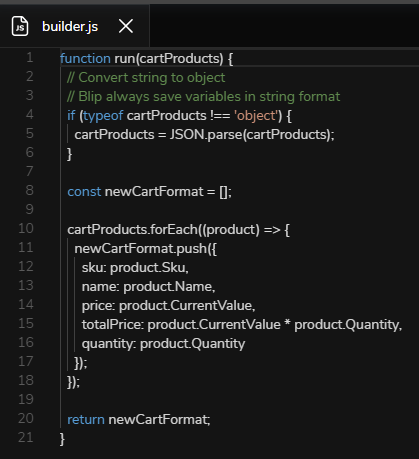Click line number 21 in gutter
Image resolution: width=419 pixels, height=459 pixels.
(26, 438)
